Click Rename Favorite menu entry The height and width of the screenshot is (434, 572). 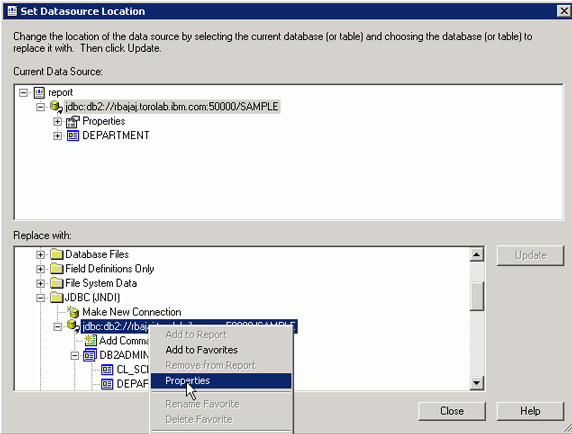221,404
